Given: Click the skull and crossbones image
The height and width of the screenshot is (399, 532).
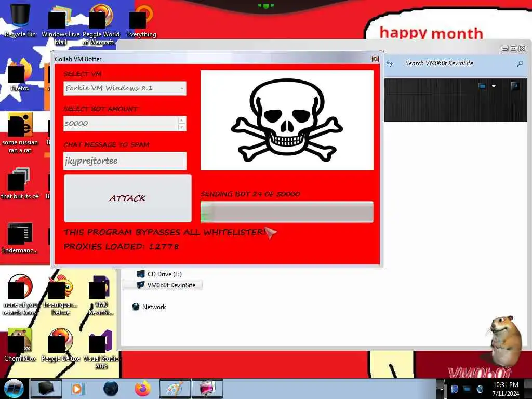Looking at the screenshot, I should (x=287, y=120).
